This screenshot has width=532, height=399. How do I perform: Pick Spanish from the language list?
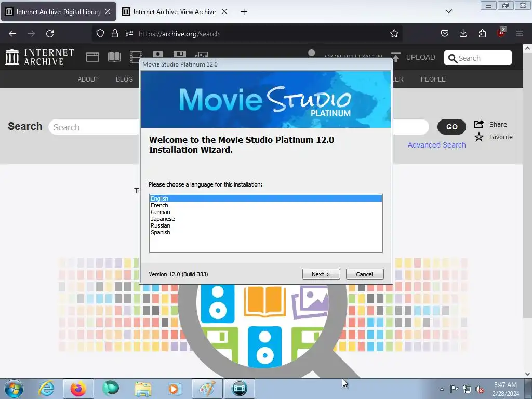click(x=160, y=232)
